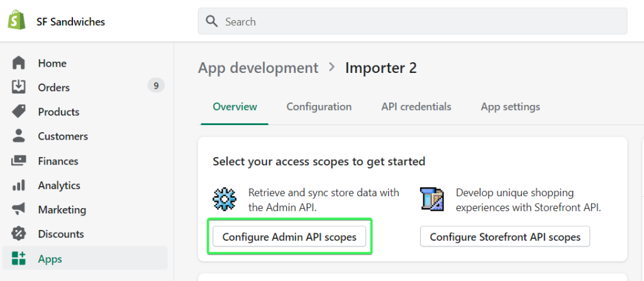Click the Home house icon
This screenshot has width=644, height=281.
pos(19,63)
